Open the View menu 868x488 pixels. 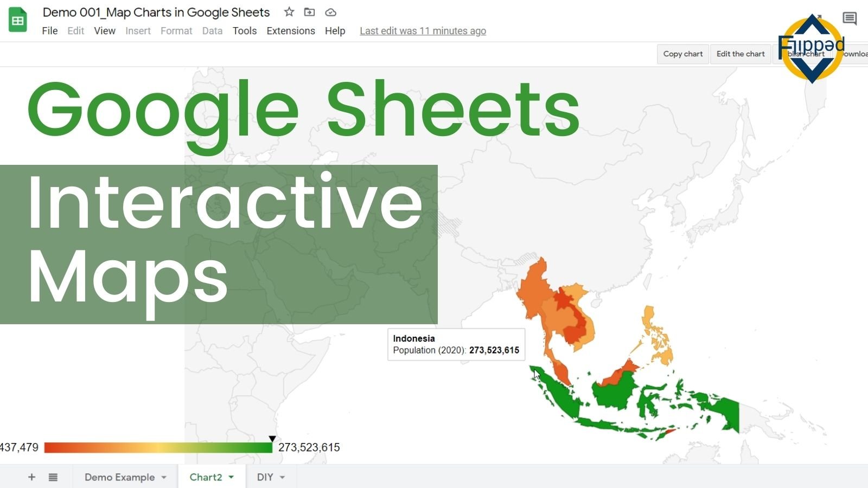pyautogui.click(x=105, y=31)
